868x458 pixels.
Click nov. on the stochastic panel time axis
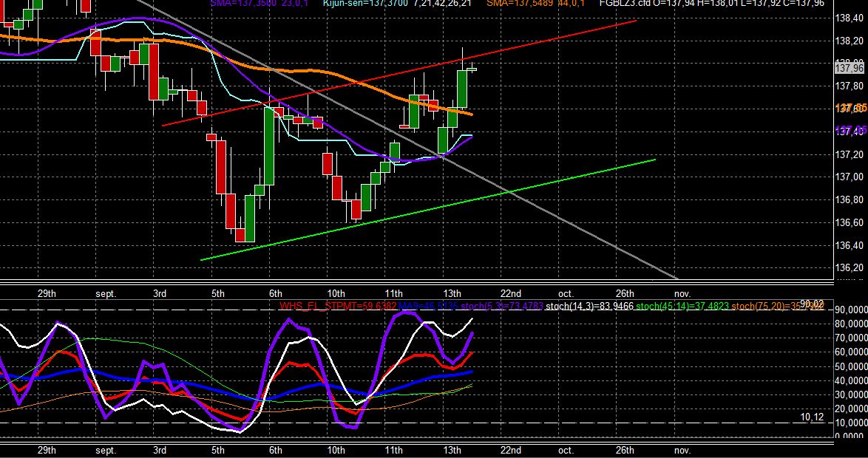(x=682, y=450)
